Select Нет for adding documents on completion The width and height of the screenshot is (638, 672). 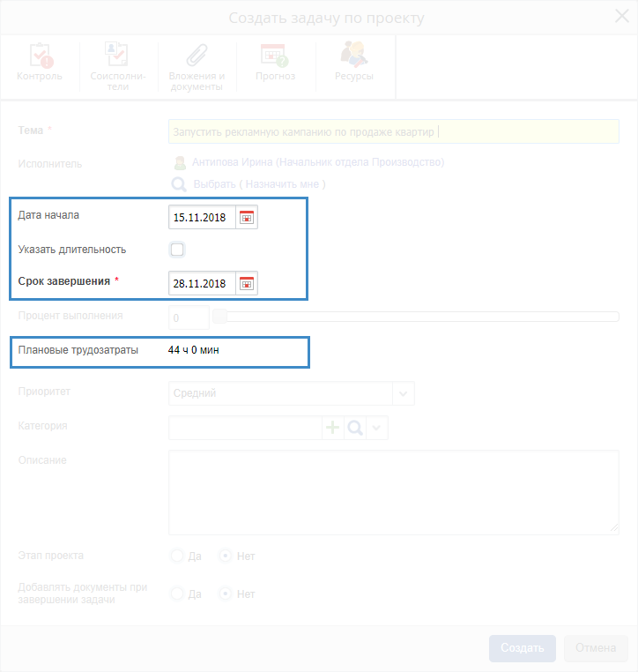click(226, 594)
